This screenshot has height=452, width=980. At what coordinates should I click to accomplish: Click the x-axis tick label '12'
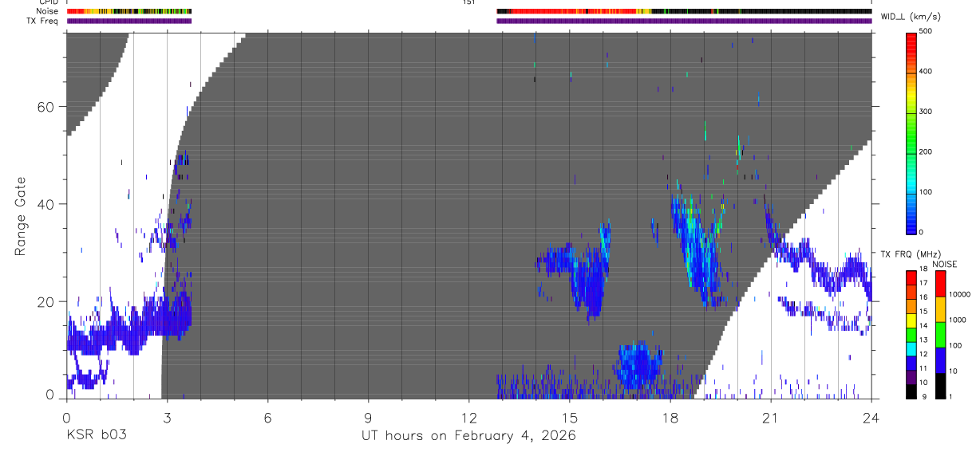(x=468, y=417)
